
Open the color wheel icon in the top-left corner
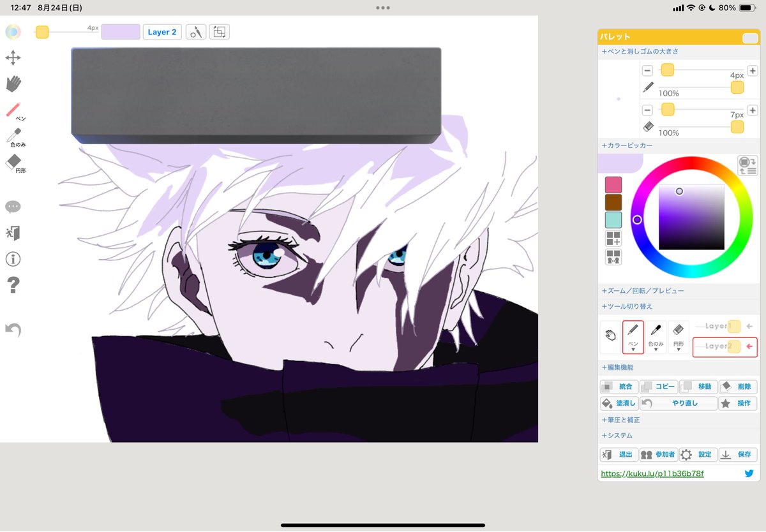pos(13,32)
